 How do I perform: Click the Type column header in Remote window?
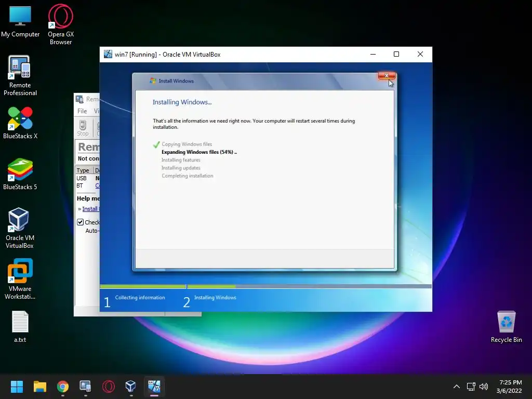(x=83, y=170)
